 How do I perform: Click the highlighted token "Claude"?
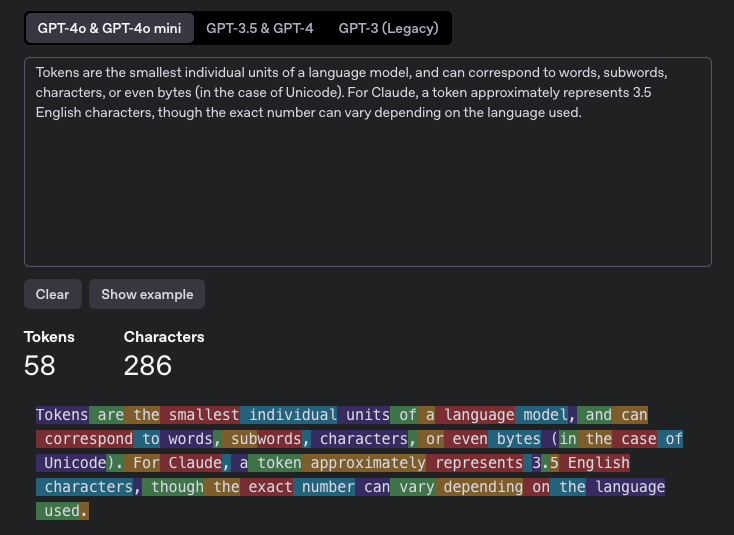pyautogui.click(x=191, y=462)
